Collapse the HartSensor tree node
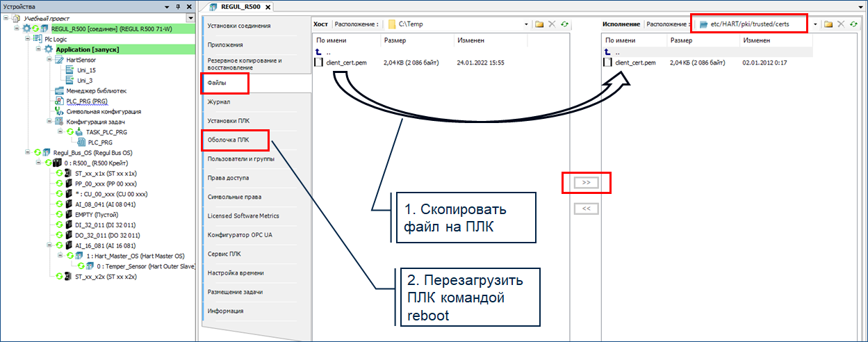This screenshot has height=342, width=868. click(x=49, y=60)
